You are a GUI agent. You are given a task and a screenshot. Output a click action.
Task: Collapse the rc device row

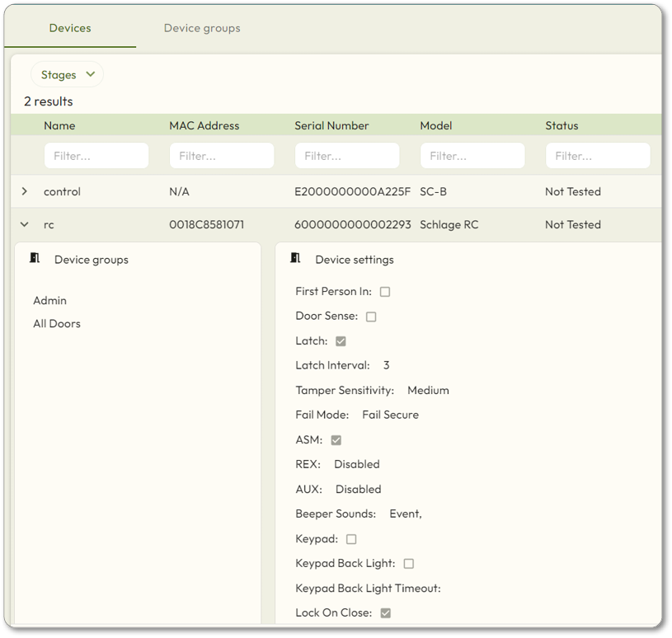pyautogui.click(x=25, y=224)
